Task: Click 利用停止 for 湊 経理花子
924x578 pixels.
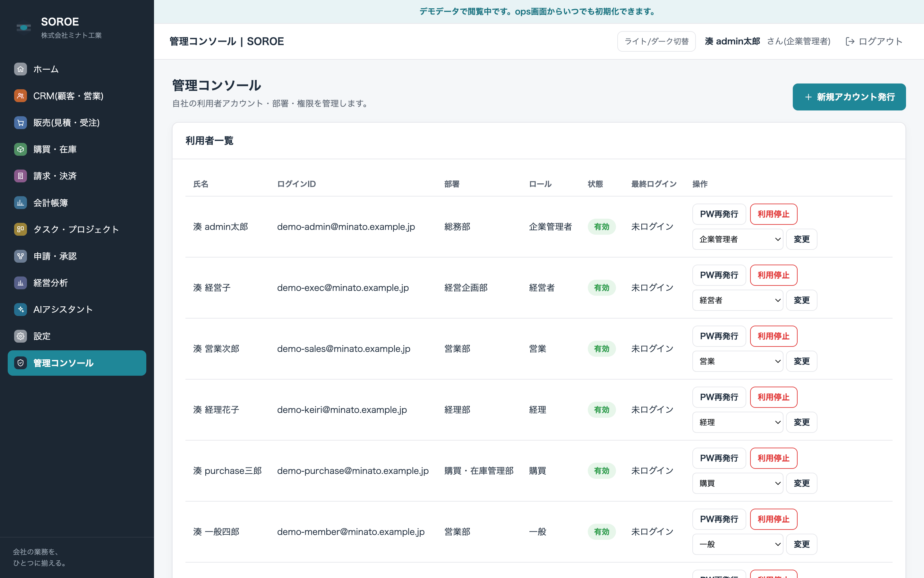Action: tap(774, 397)
